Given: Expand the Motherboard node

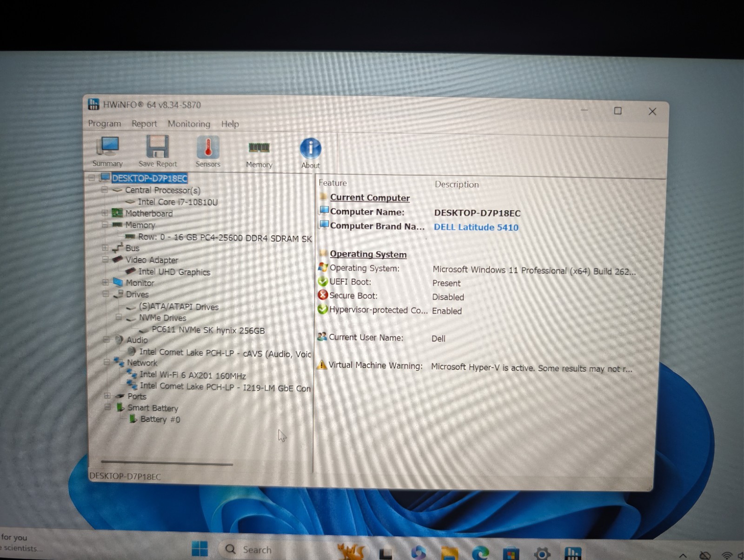Looking at the screenshot, I should [x=105, y=213].
